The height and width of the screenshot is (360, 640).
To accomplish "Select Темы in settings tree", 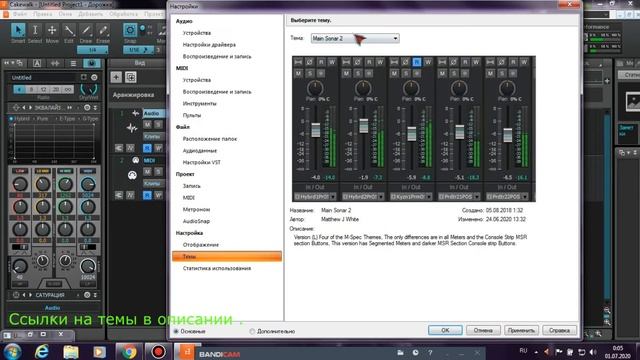I will pos(227,256).
